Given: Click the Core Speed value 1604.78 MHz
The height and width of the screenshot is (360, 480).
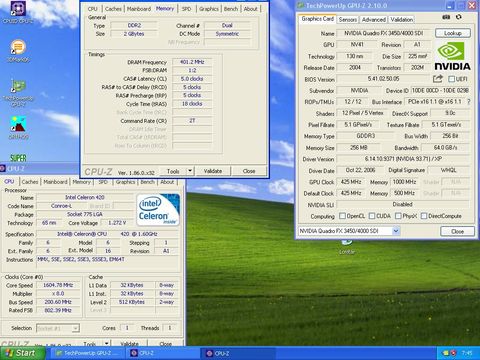Looking at the screenshot, I should pos(58,285).
